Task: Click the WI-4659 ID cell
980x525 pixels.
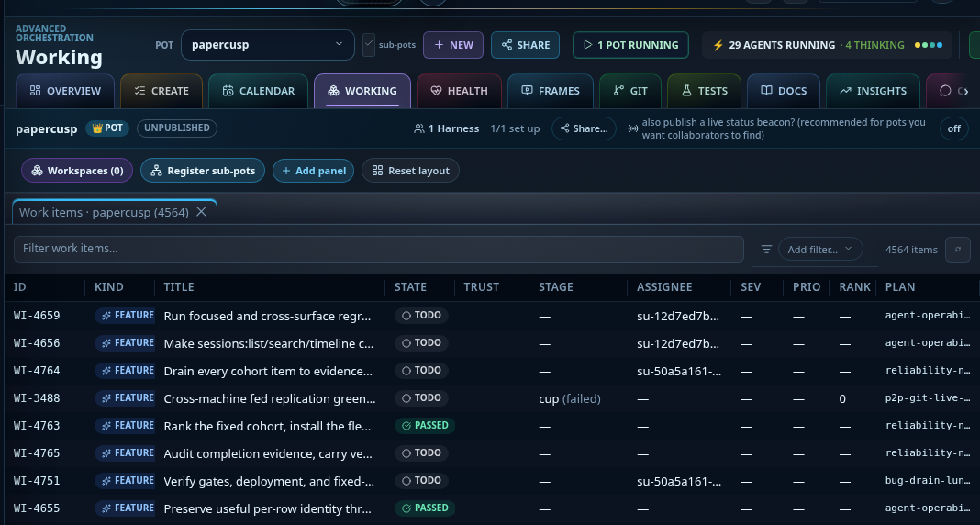Action: pos(37,316)
